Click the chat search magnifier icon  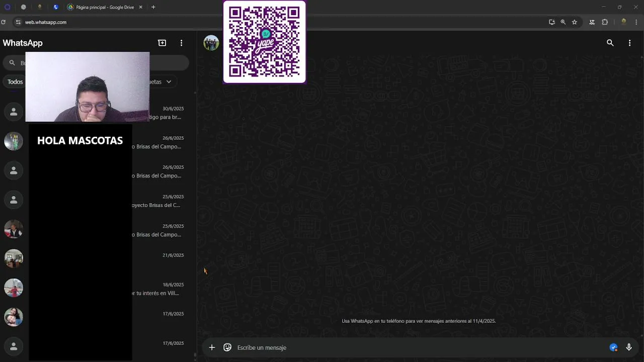click(x=12, y=63)
